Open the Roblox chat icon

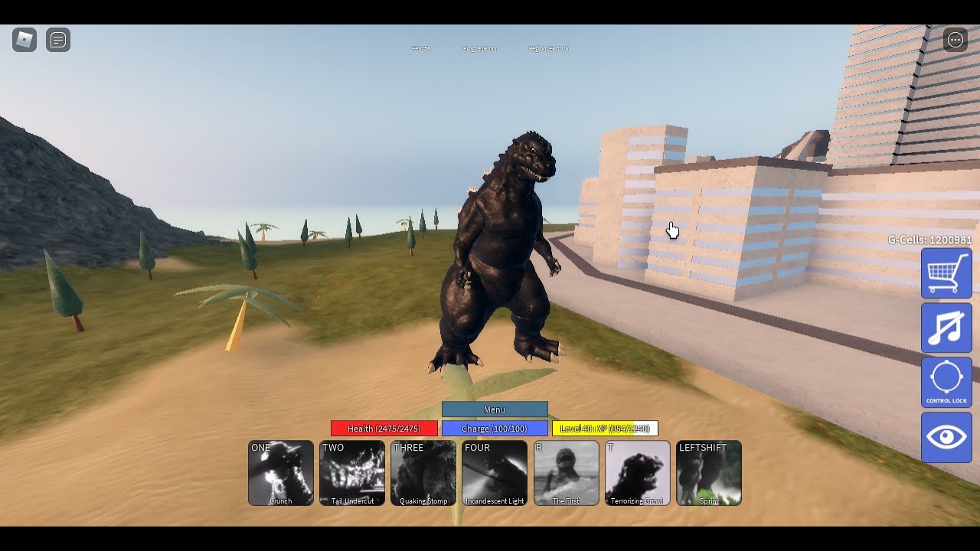58,40
